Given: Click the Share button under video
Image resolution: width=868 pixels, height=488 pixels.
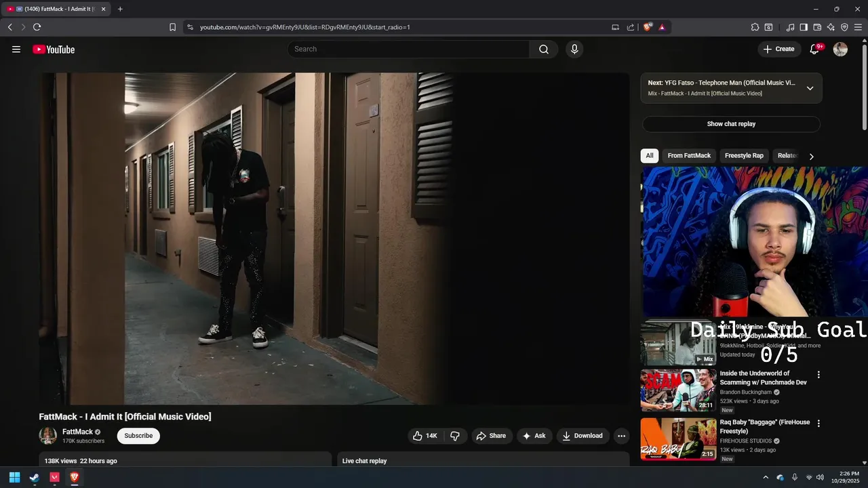Looking at the screenshot, I should pyautogui.click(x=492, y=436).
